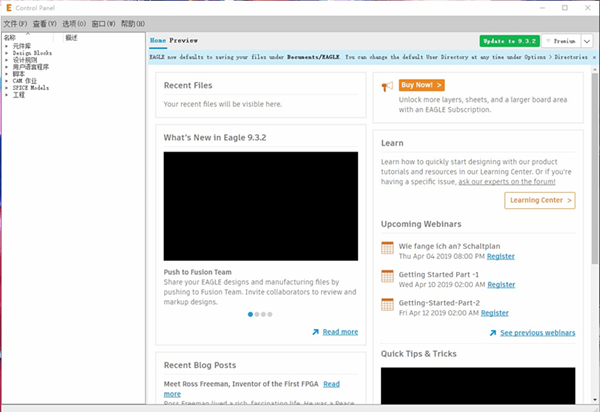Switch to the Home tab
This screenshot has width=600, height=412.
[158, 41]
